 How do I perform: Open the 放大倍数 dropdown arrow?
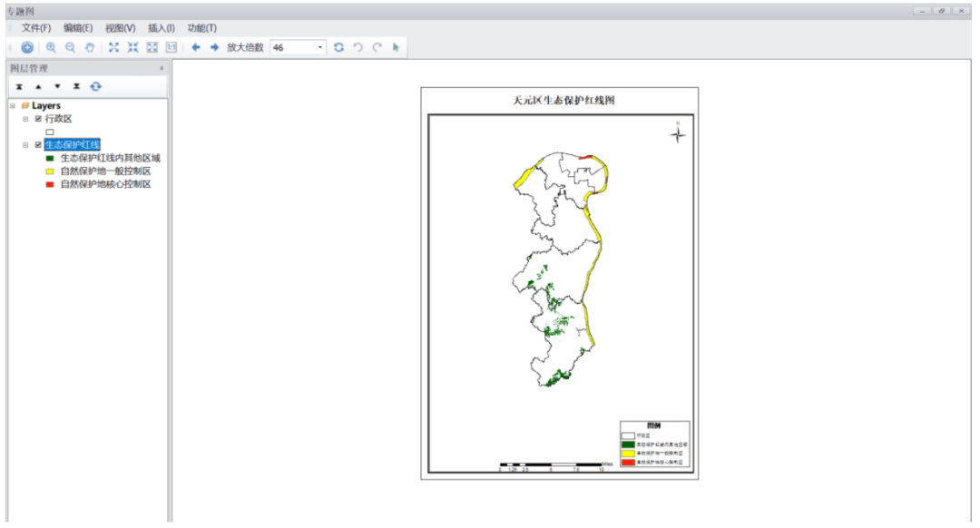pos(320,47)
